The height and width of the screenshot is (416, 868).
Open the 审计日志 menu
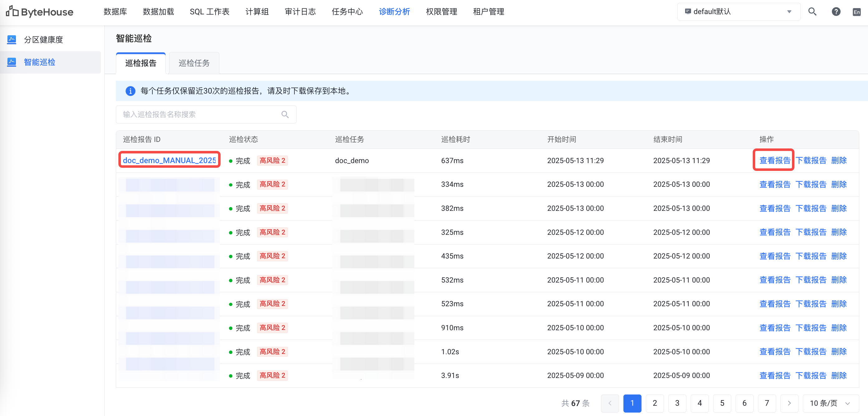point(300,12)
